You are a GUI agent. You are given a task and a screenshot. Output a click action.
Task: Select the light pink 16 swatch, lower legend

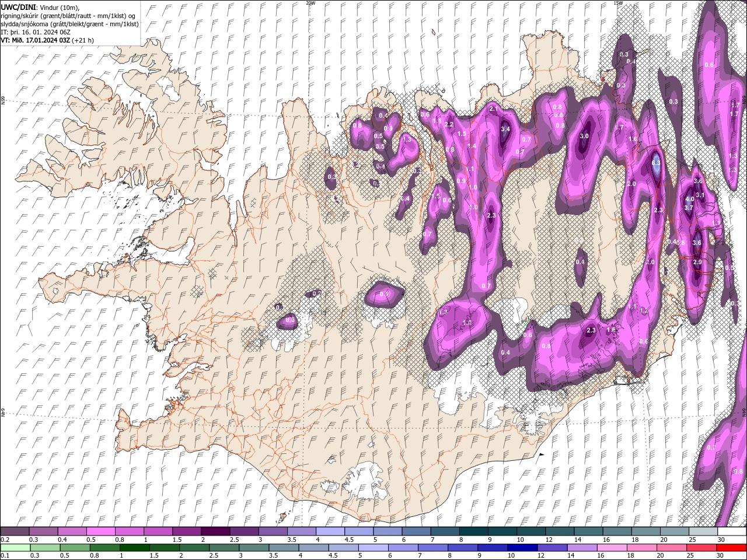pyautogui.click(x=612, y=548)
